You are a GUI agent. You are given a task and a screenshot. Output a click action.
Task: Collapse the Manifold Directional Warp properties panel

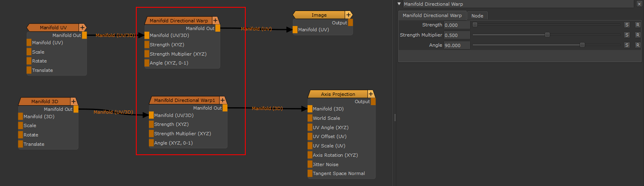(x=399, y=4)
